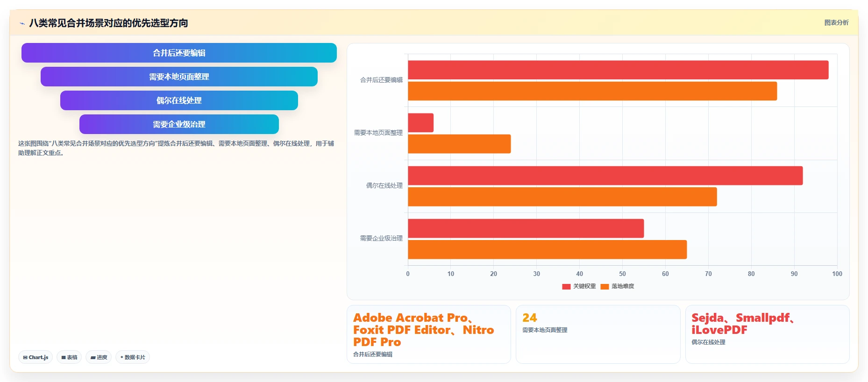The image size is (868, 382).
Task: Select the 需要本地页面整理 funnel bar
Action: pyautogui.click(x=179, y=77)
